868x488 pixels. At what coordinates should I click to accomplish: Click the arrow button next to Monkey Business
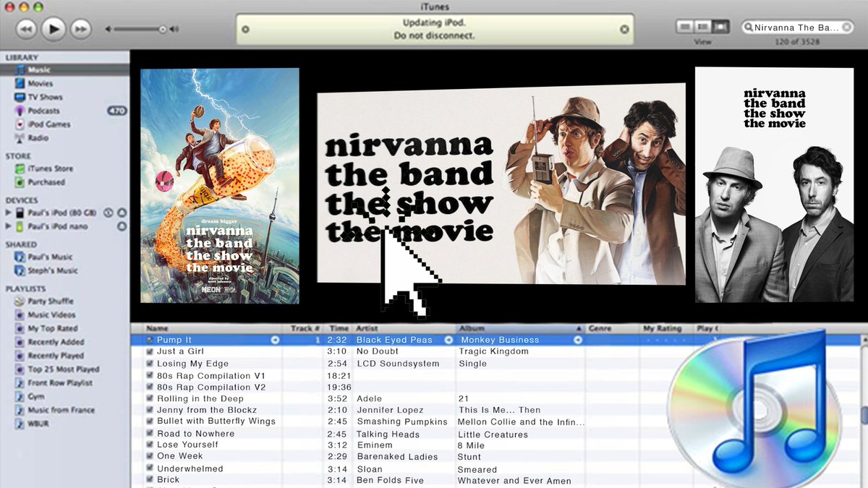click(578, 340)
